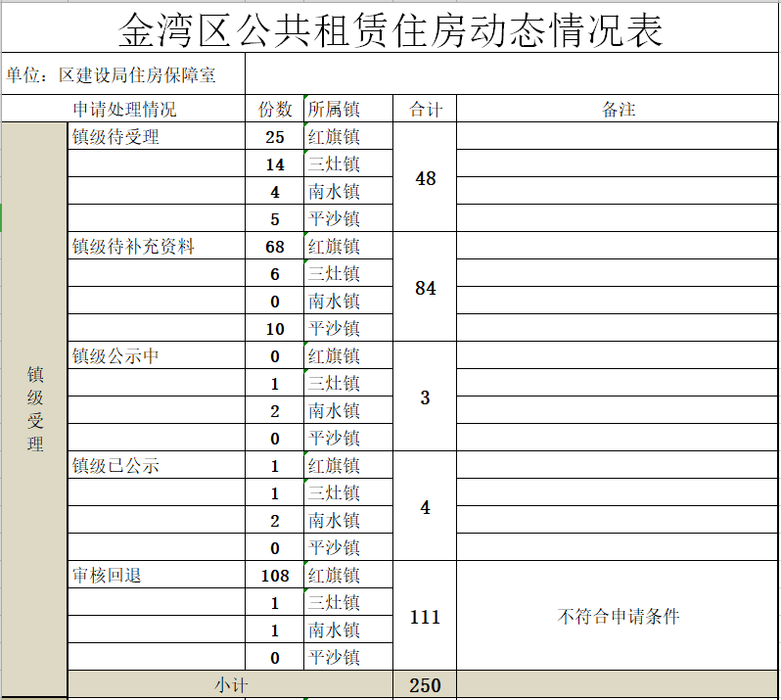Image resolution: width=781 pixels, height=700 pixels.
Task: Click the 合计 column header
Action: [425, 110]
